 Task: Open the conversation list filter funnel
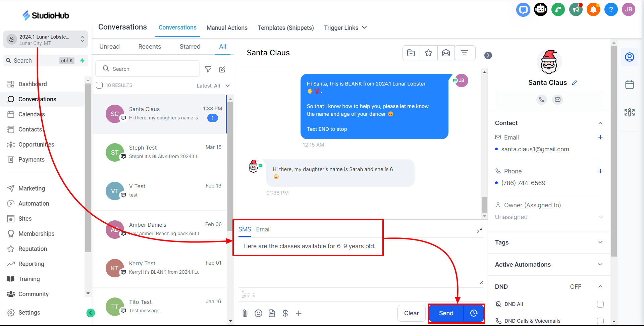pos(208,69)
